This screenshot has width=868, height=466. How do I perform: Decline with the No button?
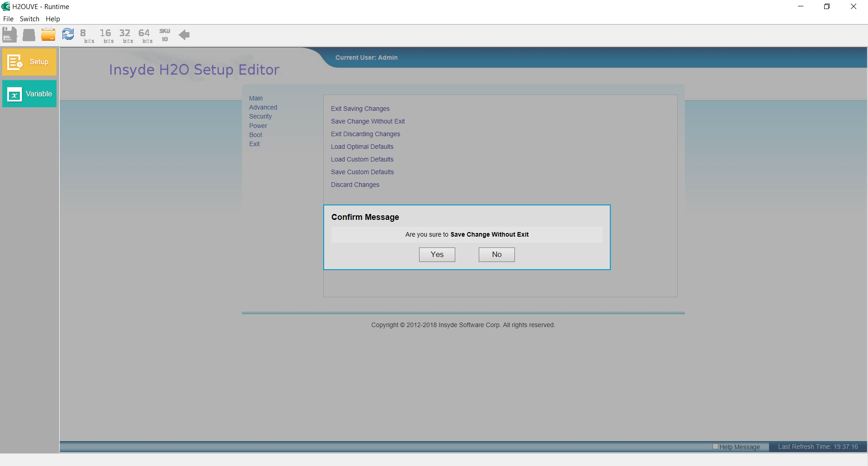[497, 255]
